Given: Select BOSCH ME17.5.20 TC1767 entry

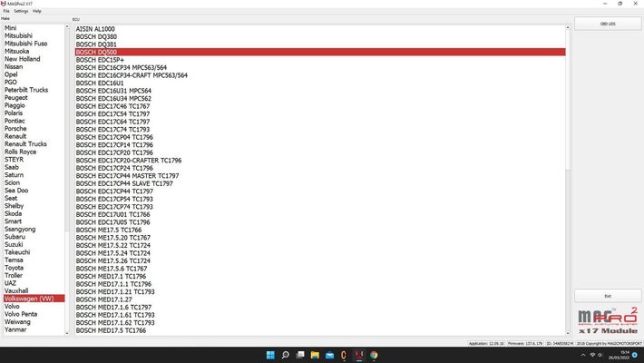Looking at the screenshot, I should point(320,238).
